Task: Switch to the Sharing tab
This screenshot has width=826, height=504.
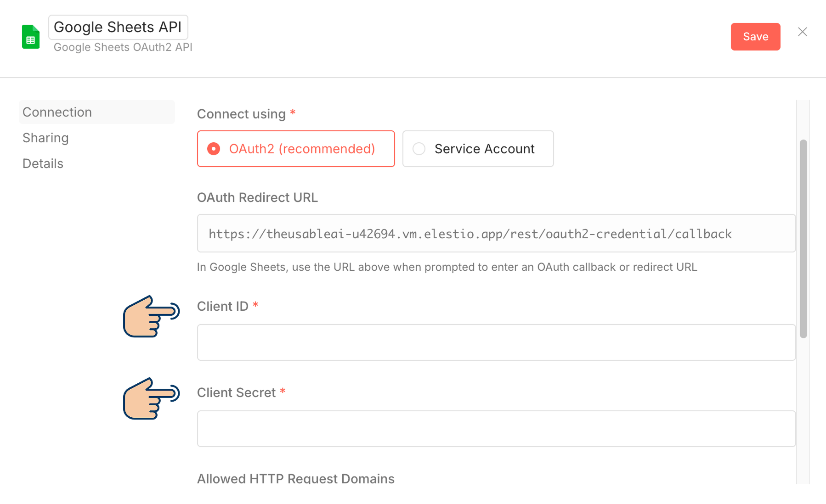Action: pos(45,138)
